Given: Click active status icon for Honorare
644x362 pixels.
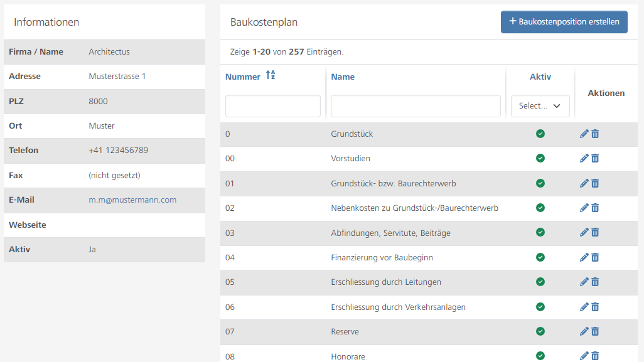Looking at the screenshot, I should tap(540, 356).
